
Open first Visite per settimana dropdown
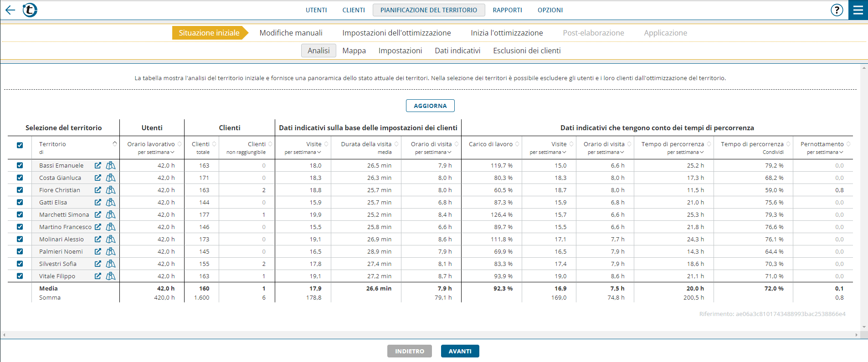pos(303,152)
